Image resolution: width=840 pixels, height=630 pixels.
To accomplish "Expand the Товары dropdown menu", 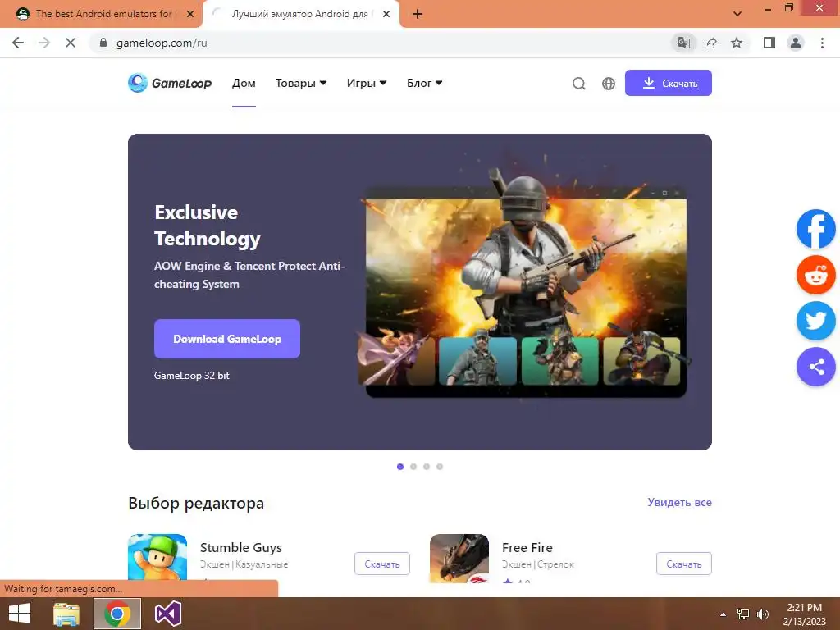I will coord(301,84).
